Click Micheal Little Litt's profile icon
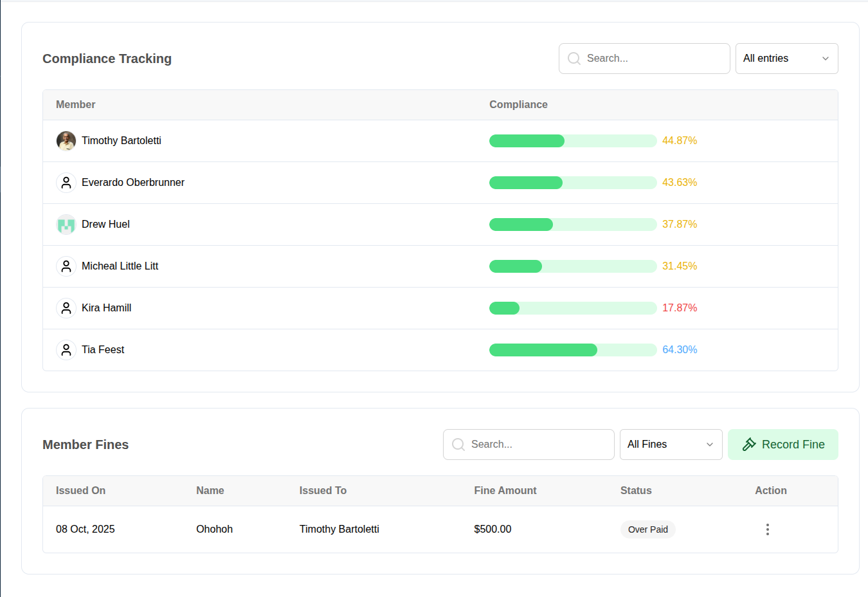Viewport: 868px width, 597px height. [66, 266]
